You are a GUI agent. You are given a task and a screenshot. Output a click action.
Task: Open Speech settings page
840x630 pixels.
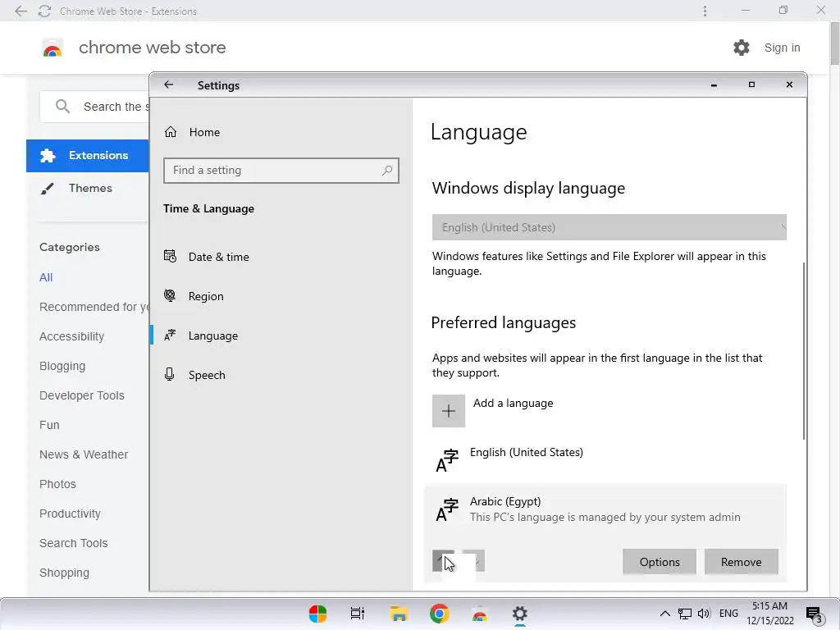click(194, 374)
